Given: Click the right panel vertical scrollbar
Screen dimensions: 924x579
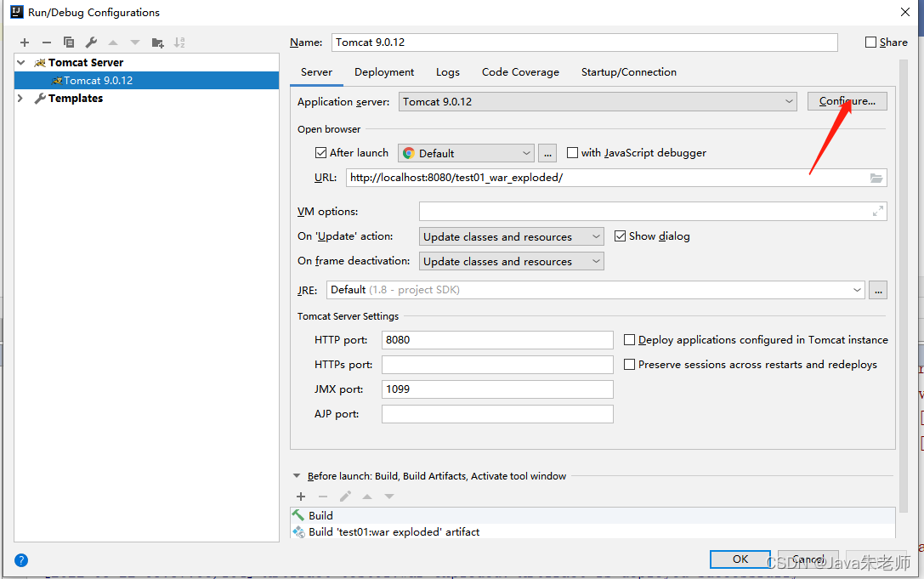Looking at the screenshot, I should [904, 286].
